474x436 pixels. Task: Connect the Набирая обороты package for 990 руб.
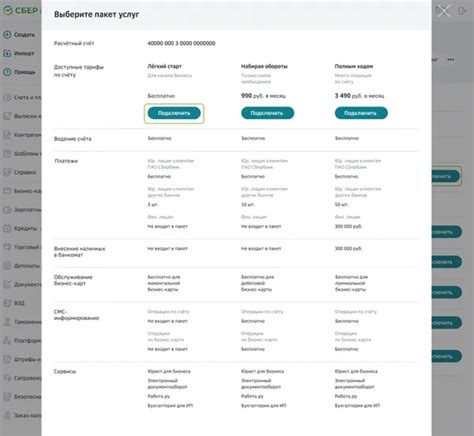click(x=267, y=113)
